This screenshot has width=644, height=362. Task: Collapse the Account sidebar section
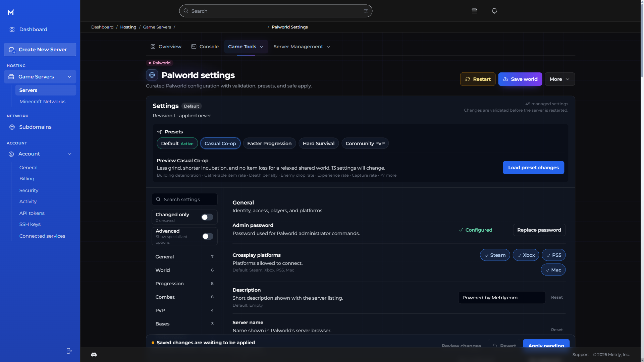tap(69, 154)
